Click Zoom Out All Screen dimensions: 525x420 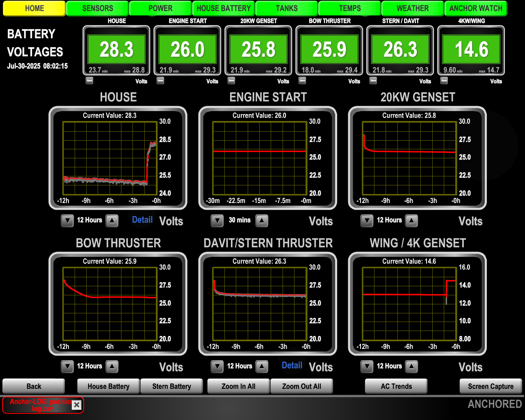point(302,386)
